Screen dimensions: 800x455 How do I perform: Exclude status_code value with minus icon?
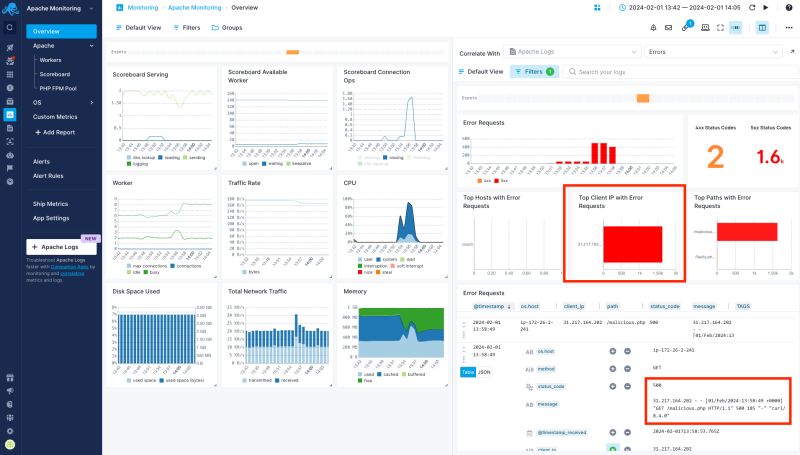628,386
